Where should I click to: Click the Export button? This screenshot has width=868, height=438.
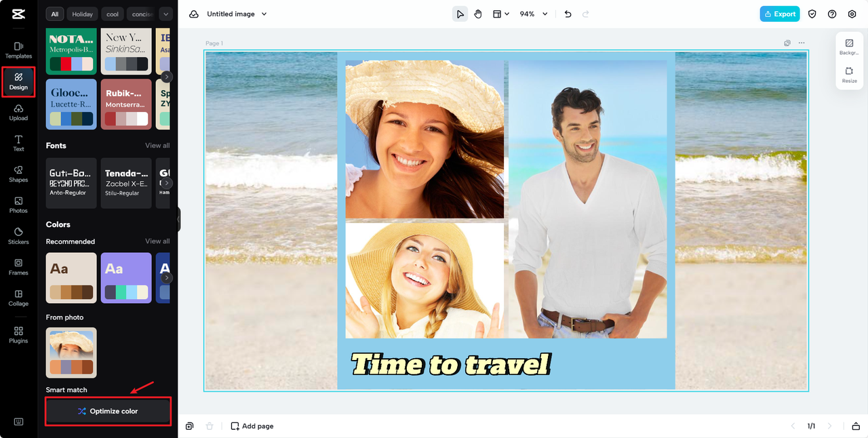pos(779,14)
